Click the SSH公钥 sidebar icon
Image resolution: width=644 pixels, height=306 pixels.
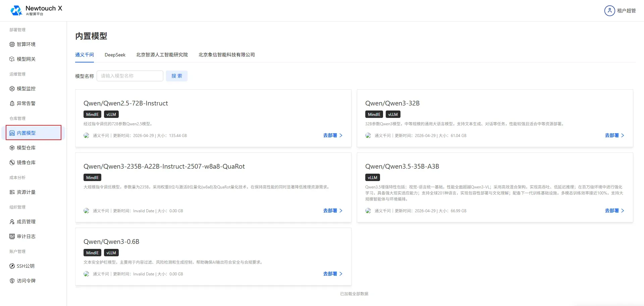pos(12,266)
